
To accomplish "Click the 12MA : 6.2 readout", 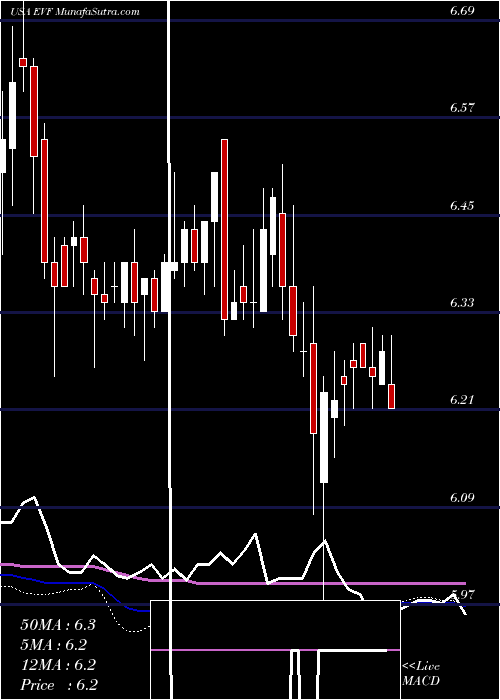I will coord(58,665).
